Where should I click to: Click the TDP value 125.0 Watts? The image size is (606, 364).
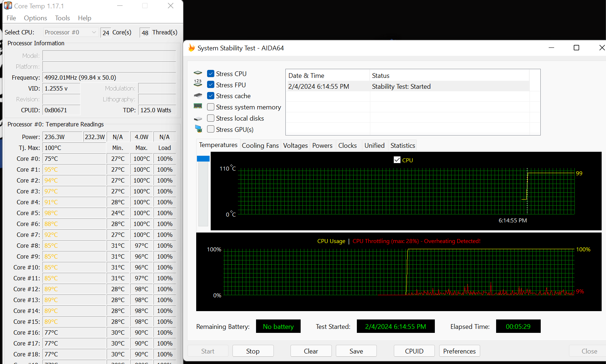pos(157,110)
